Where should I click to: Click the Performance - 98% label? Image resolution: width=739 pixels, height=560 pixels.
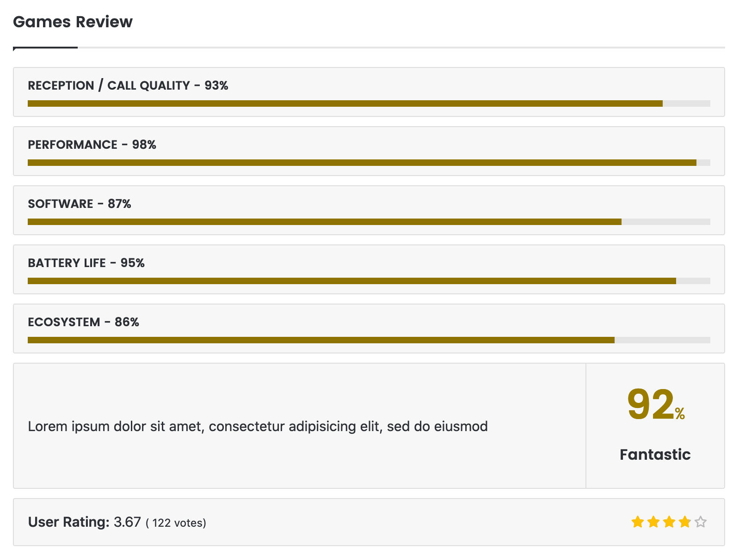(x=92, y=145)
